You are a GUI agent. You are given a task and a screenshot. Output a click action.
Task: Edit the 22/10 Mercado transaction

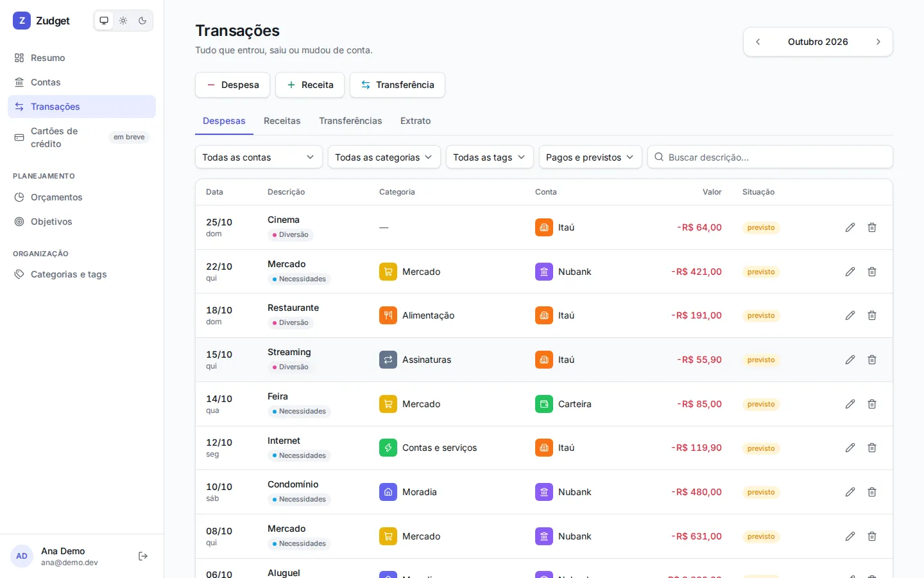(x=850, y=272)
